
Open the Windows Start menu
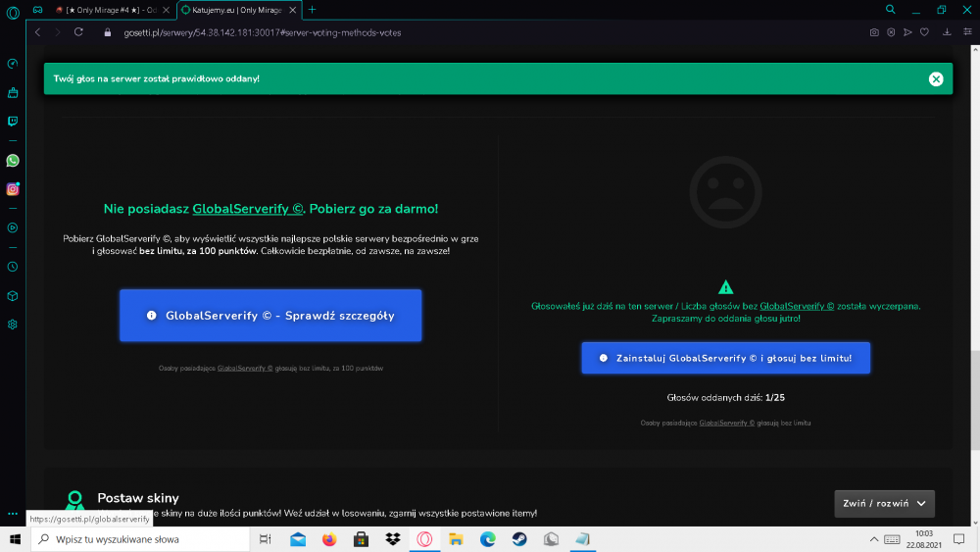coord(15,539)
